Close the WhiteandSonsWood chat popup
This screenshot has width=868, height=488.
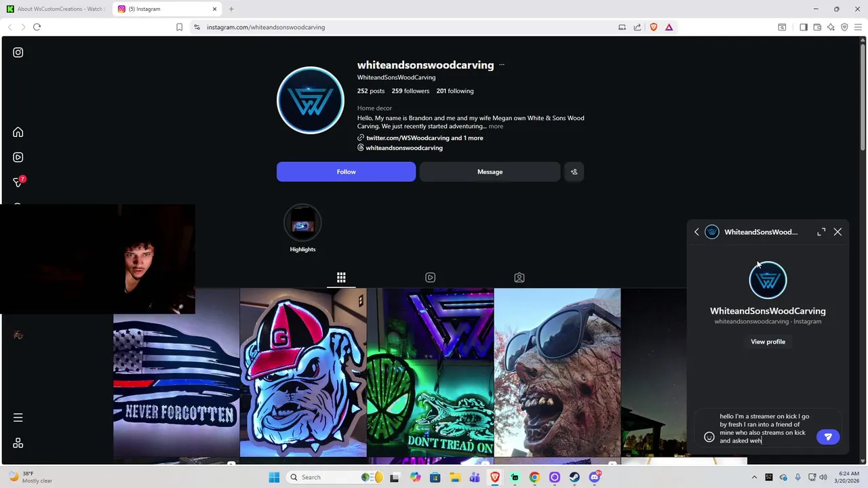click(837, 232)
